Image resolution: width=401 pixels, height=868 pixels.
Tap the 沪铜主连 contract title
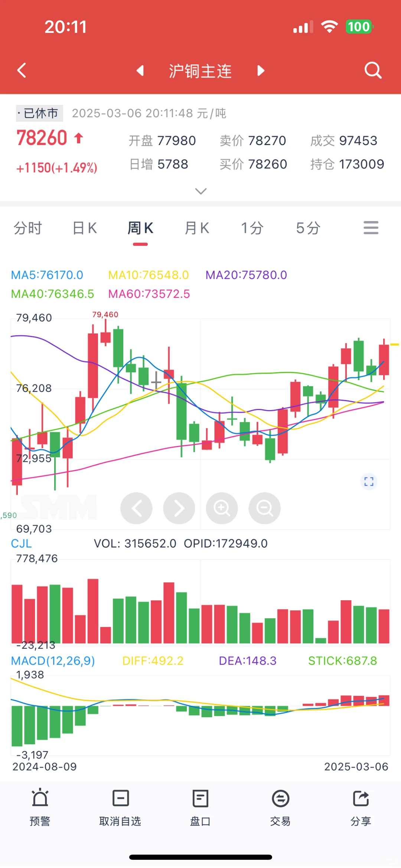pos(200,71)
